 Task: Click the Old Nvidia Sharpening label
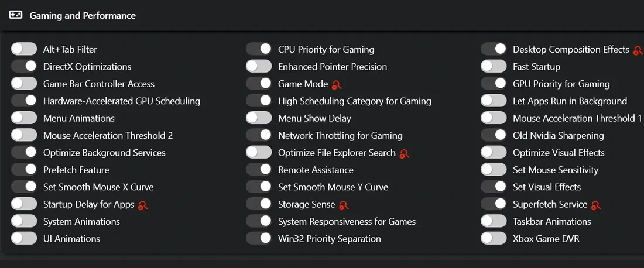pyautogui.click(x=558, y=136)
